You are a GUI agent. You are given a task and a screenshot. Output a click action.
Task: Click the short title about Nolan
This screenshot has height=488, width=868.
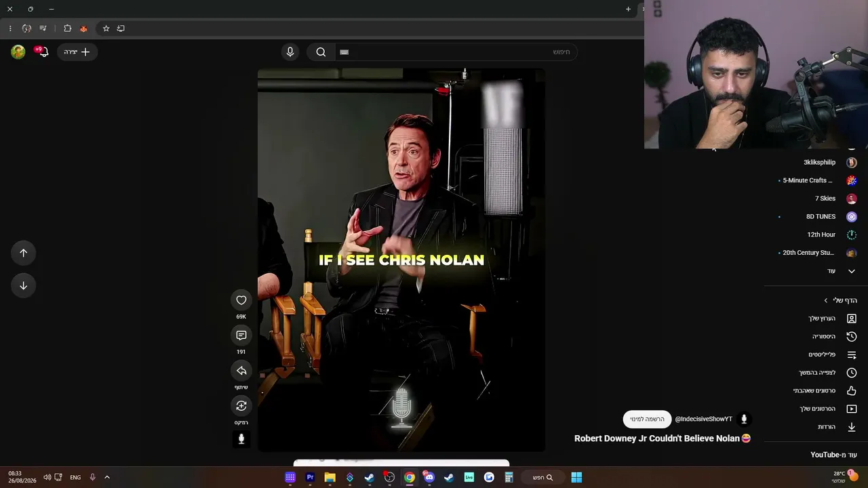(x=663, y=439)
